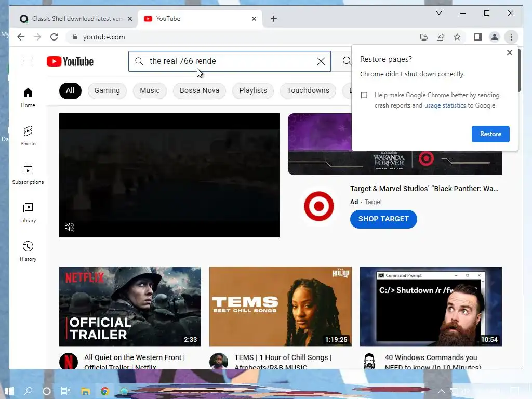532x399 pixels.
Task: Open the TEMS Best Chill Songs thumbnail
Action: coord(280,306)
